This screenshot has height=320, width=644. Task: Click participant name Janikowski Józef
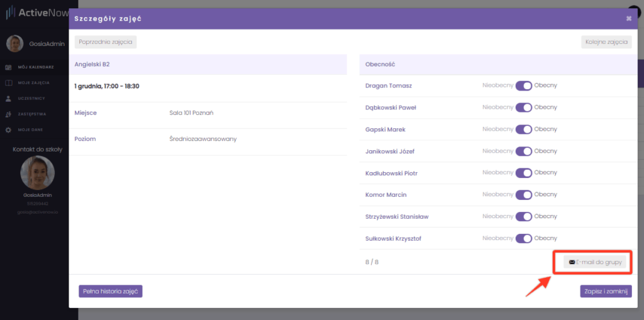390,151
